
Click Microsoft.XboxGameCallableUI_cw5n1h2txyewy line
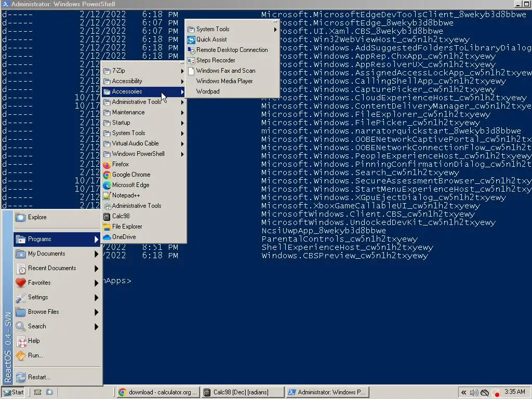370,206
